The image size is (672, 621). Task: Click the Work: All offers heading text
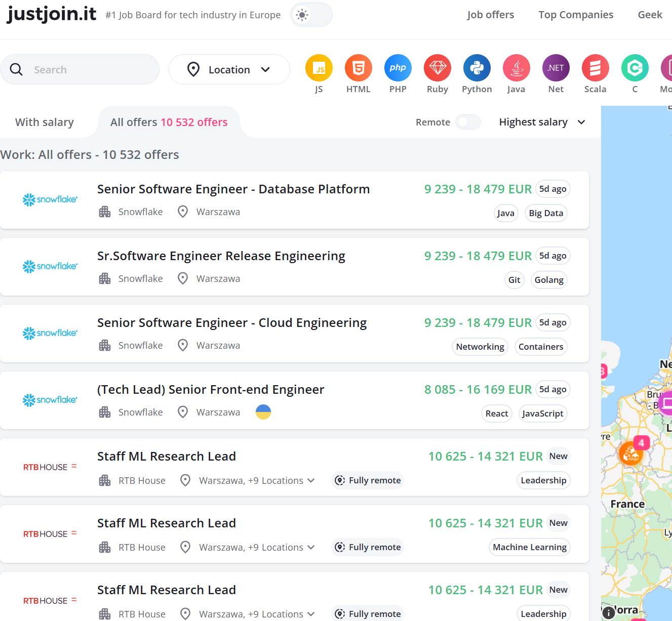[90, 154]
